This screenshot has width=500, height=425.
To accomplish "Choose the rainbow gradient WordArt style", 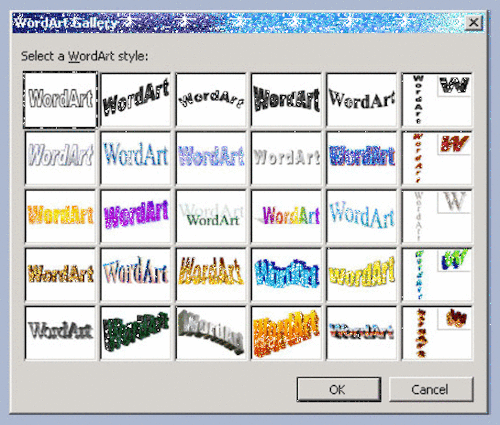I will point(286,216).
